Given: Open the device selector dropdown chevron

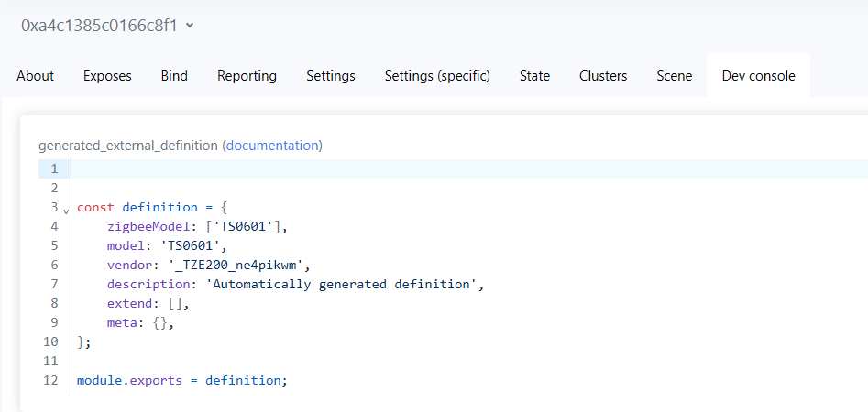Looking at the screenshot, I should click(x=190, y=26).
